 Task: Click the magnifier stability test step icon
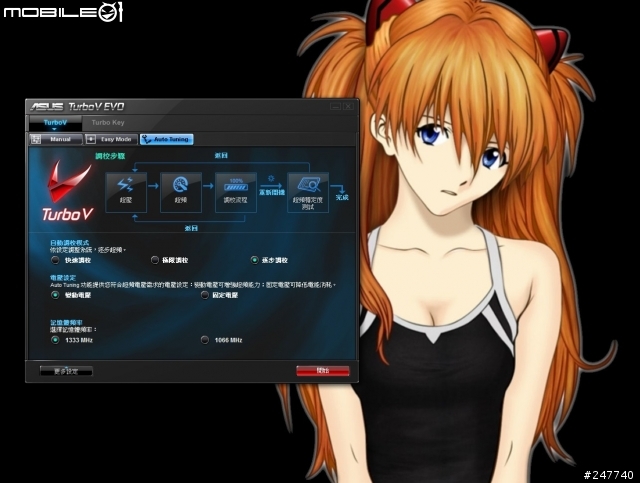[x=308, y=192]
